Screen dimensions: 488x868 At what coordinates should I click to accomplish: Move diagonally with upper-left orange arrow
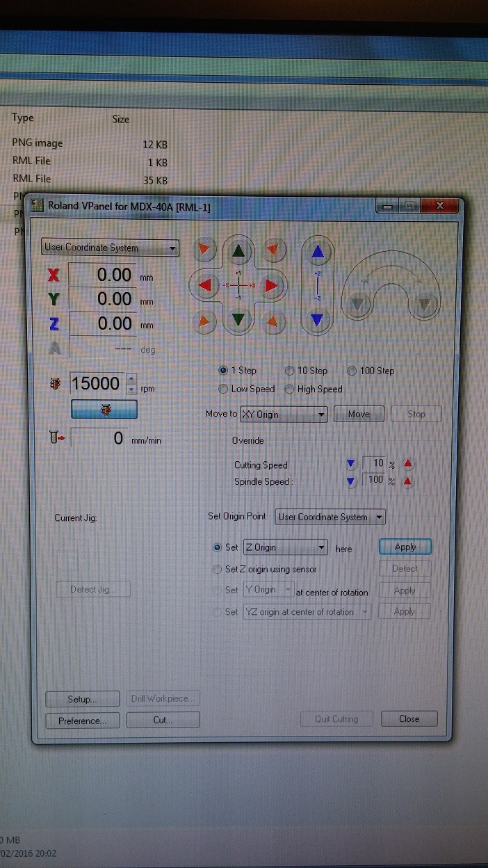tap(204, 249)
